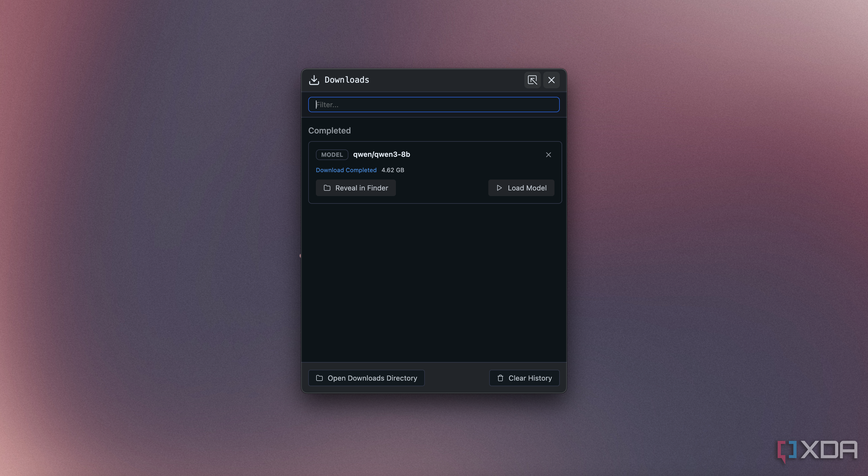Click the Downloads title text

tap(347, 80)
